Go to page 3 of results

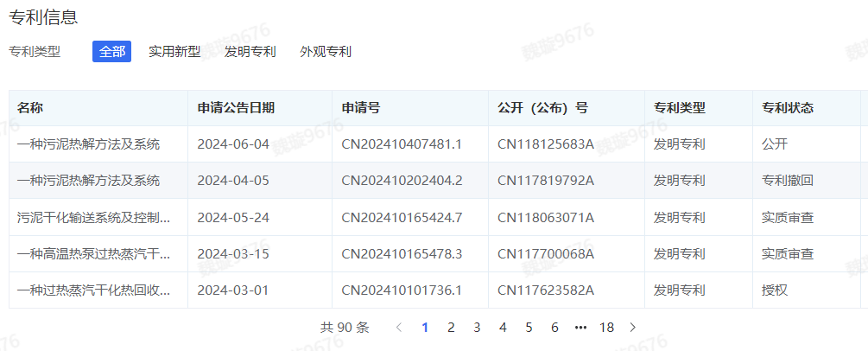(x=477, y=328)
